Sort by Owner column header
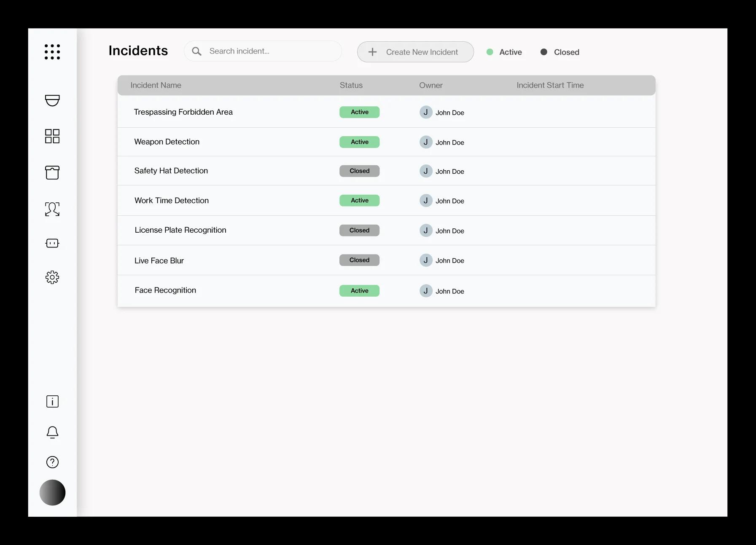This screenshot has width=756, height=545. (431, 85)
